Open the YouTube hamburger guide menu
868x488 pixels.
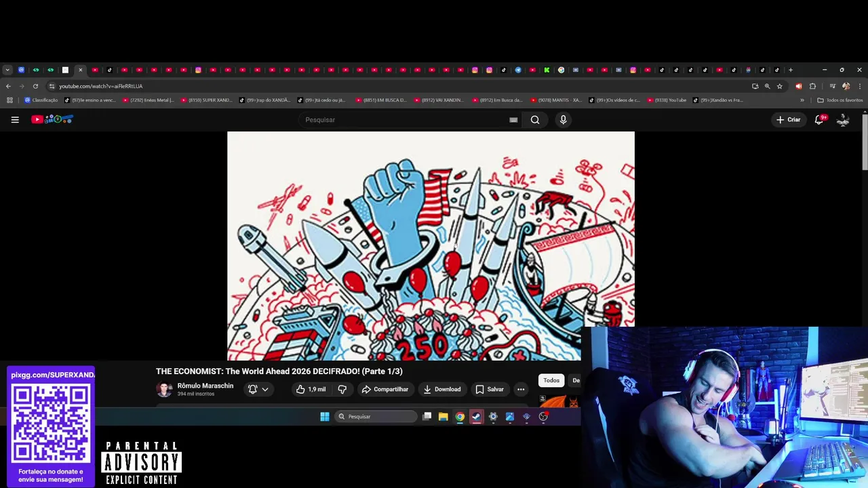pyautogui.click(x=15, y=120)
